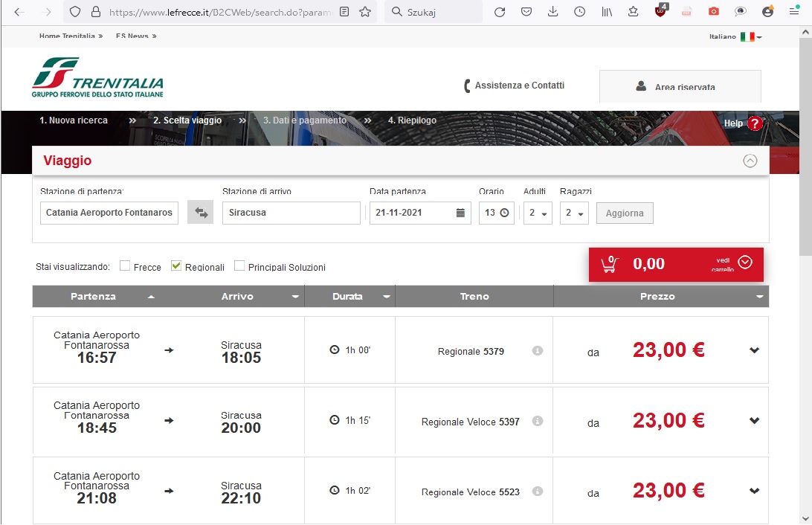Viewport: 812px width, 525px height.
Task: Go to step 1. Nuova ricerca
Action: point(74,120)
